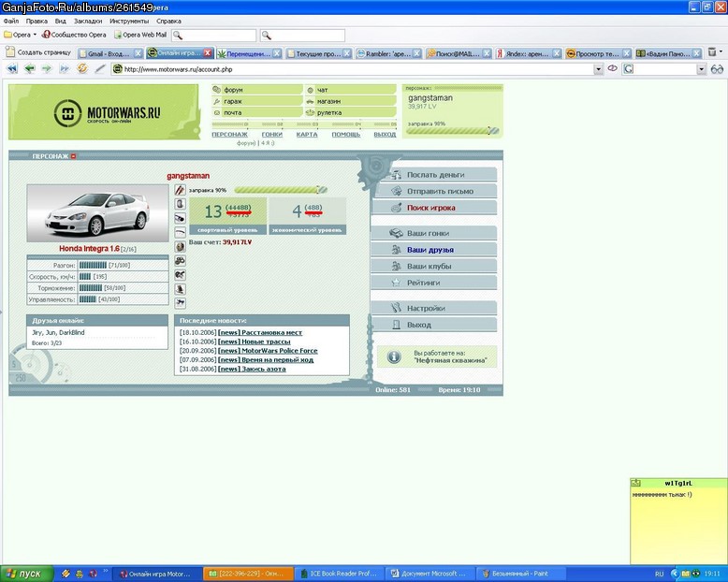Click the MotorWars.ru logo banner

coord(104,112)
